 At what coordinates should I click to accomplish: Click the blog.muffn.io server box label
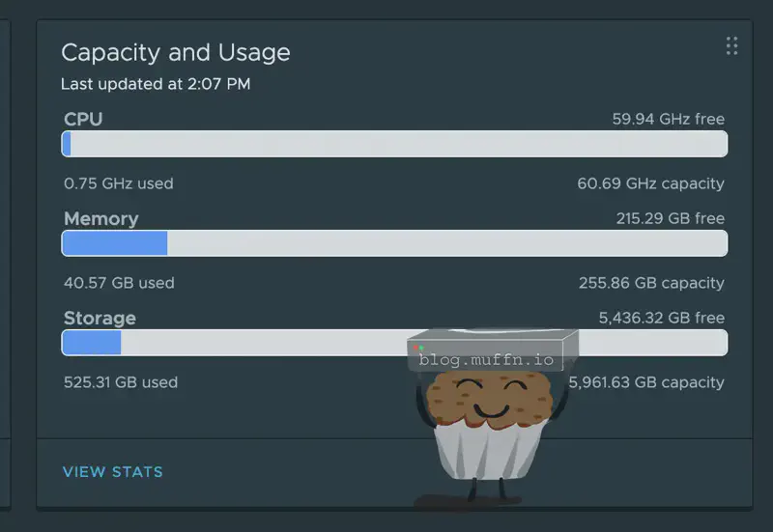tap(487, 359)
